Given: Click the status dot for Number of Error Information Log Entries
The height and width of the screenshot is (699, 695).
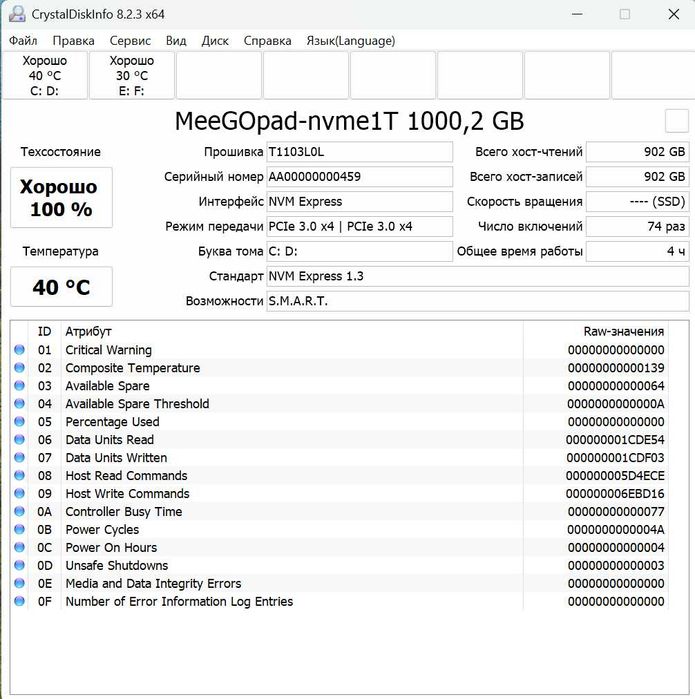Looking at the screenshot, I should 19,601.
